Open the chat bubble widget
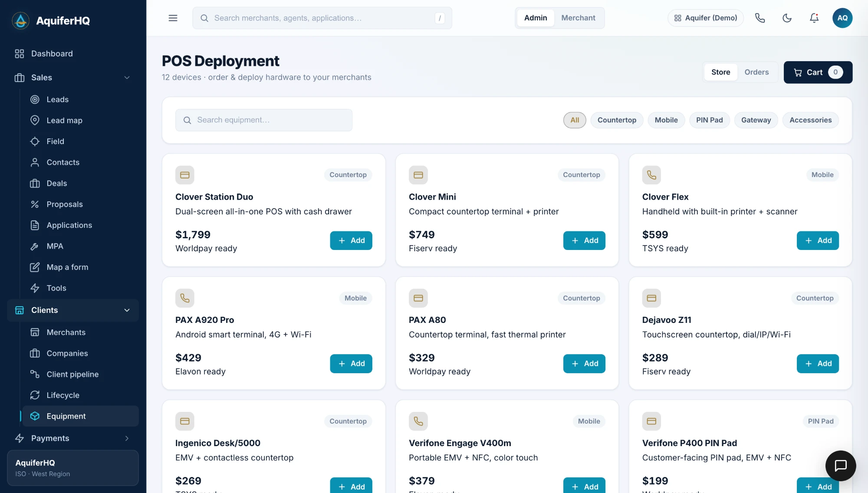Image resolution: width=868 pixels, height=493 pixels. [841, 466]
